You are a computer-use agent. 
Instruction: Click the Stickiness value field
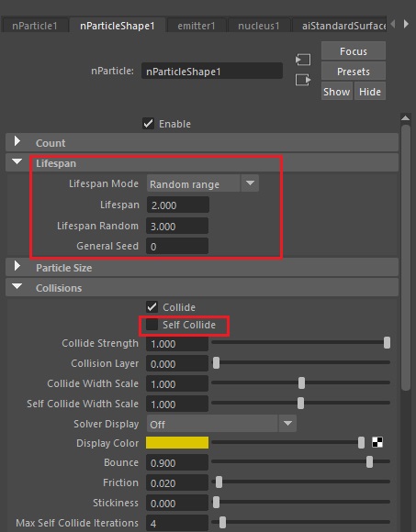(177, 503)
